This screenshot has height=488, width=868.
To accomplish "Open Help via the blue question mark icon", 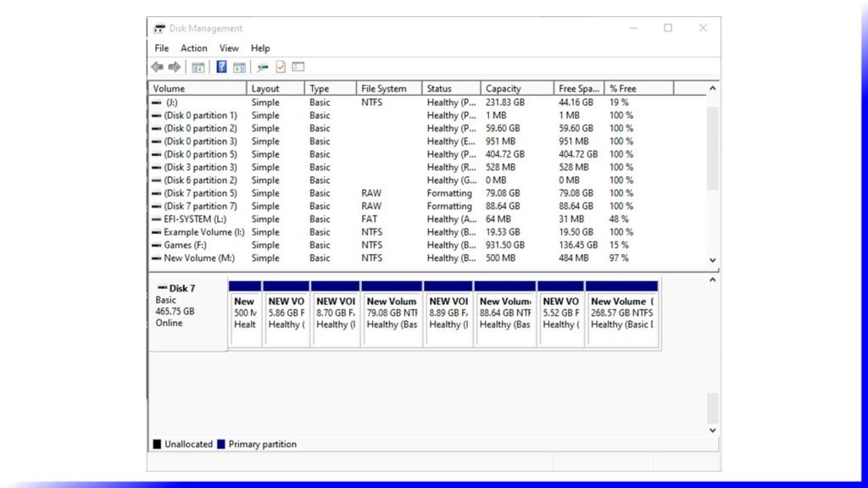I will 221,67.
